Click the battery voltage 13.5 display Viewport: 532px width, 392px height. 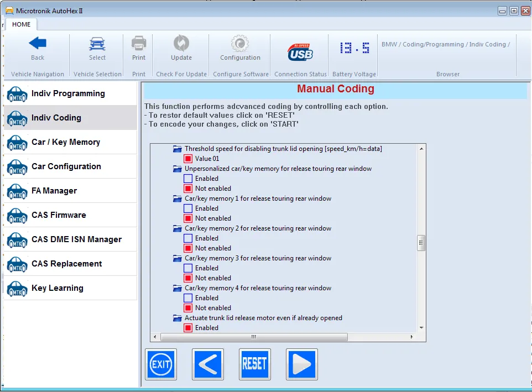pos(354,48)
